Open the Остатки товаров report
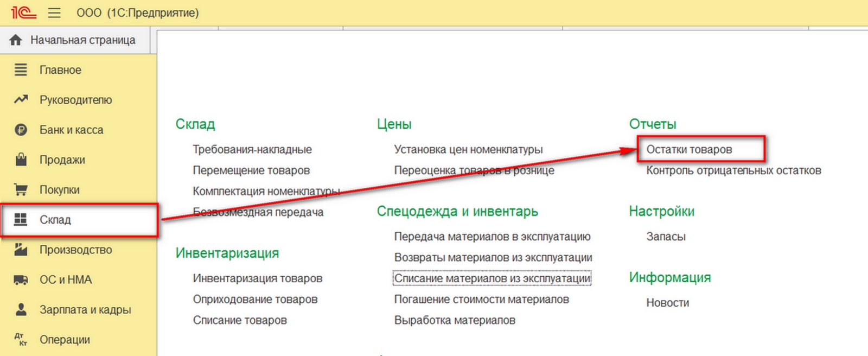This screenshot has width=868, height=356. [689, 149]
